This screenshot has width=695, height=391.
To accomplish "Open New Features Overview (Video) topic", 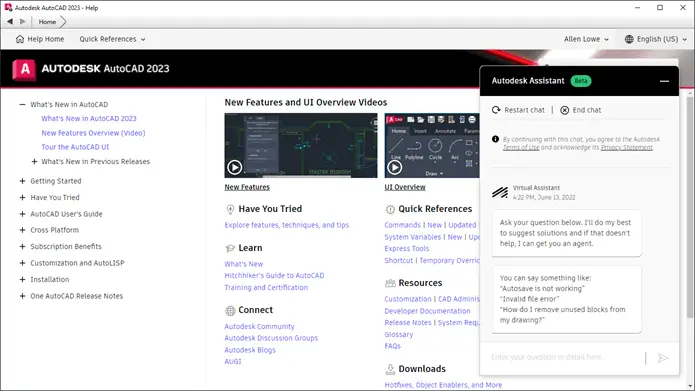I will pos(93,133).
